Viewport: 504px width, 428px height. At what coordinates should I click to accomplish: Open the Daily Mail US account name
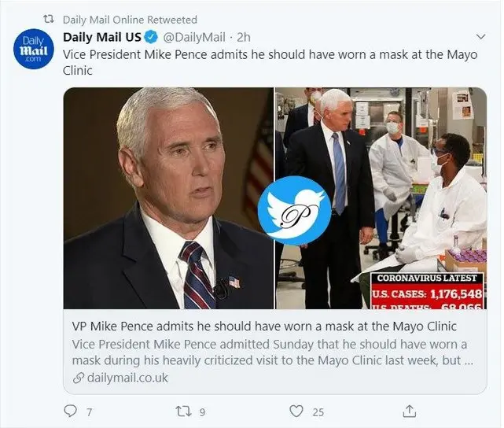tap(102, 38)
